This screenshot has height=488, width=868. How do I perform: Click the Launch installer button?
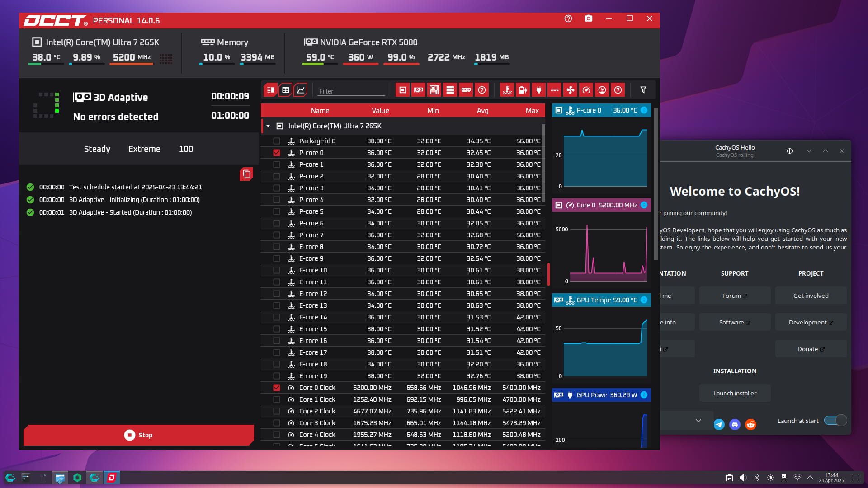[x=735, y=393]
